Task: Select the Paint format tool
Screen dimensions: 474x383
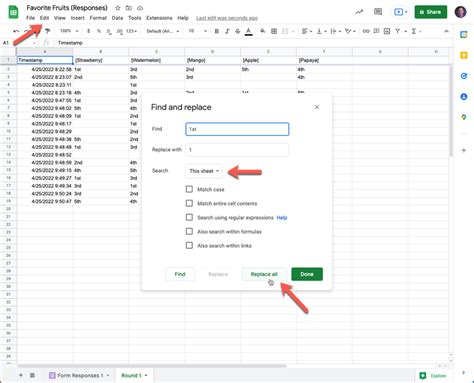Action: point(48,31)
